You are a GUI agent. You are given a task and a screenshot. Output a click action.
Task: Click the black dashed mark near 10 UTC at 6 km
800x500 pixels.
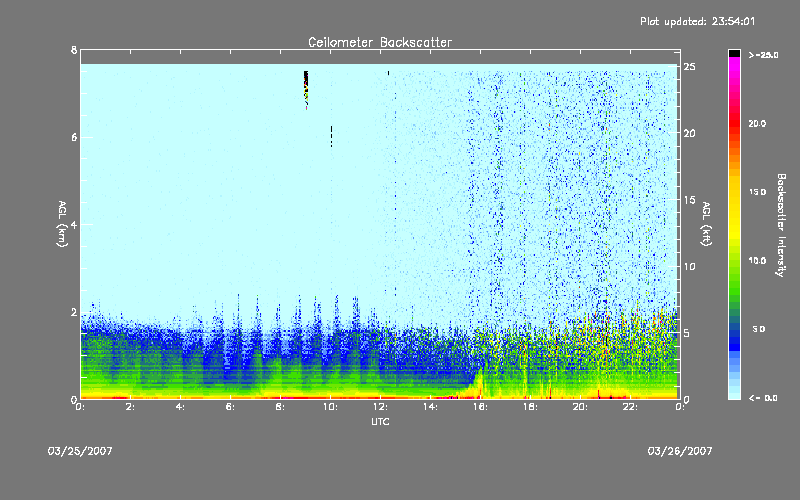[x=331, y=136]
